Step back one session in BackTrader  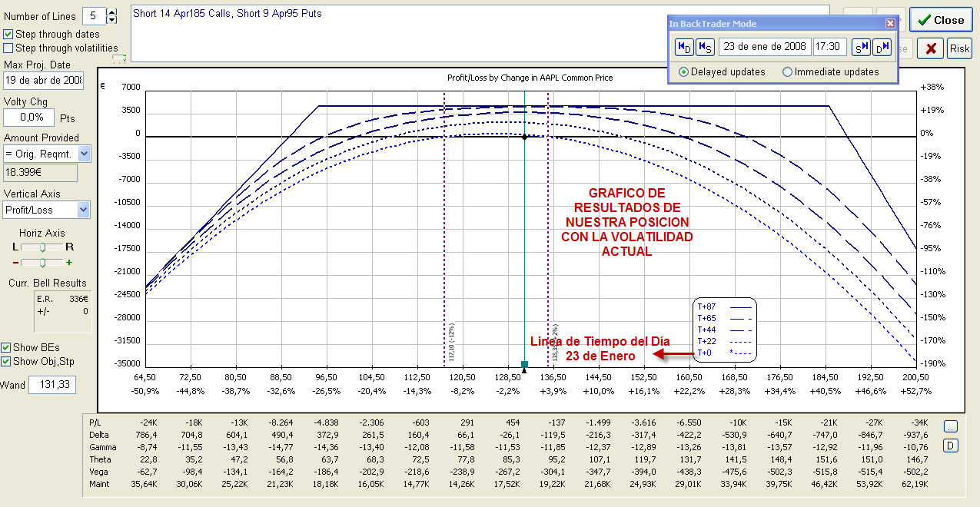click(705, 47)
